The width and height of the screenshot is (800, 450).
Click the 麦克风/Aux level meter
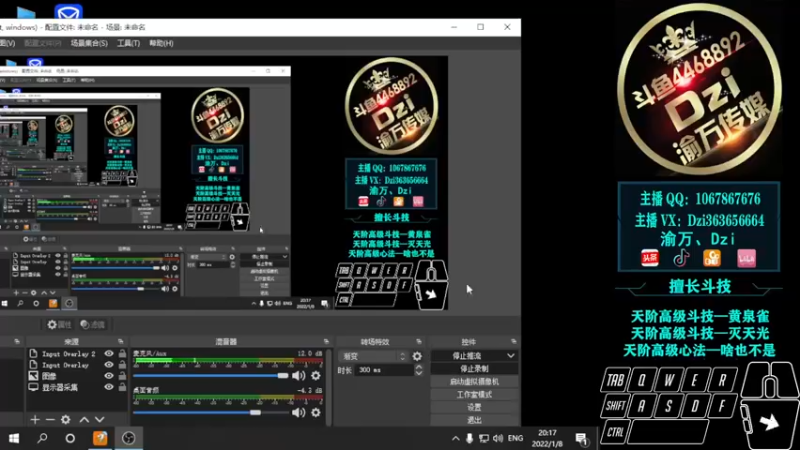click(228, 362)
